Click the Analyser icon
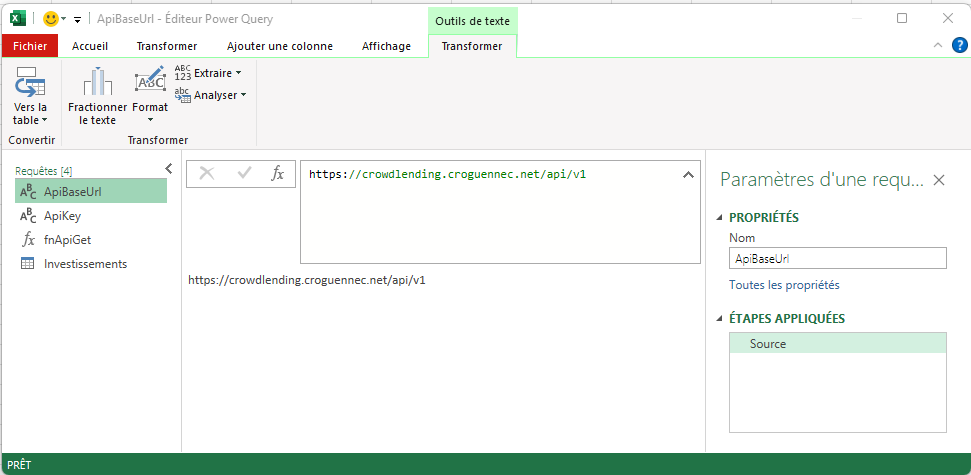971x475 pixels. tap(183, 95)
